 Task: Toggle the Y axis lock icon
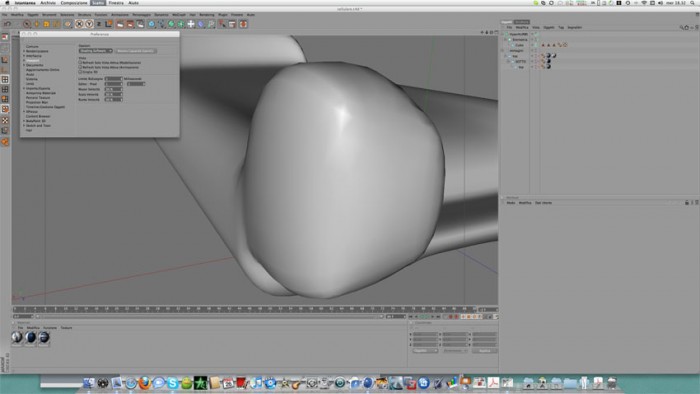click(x=89, y=24)
